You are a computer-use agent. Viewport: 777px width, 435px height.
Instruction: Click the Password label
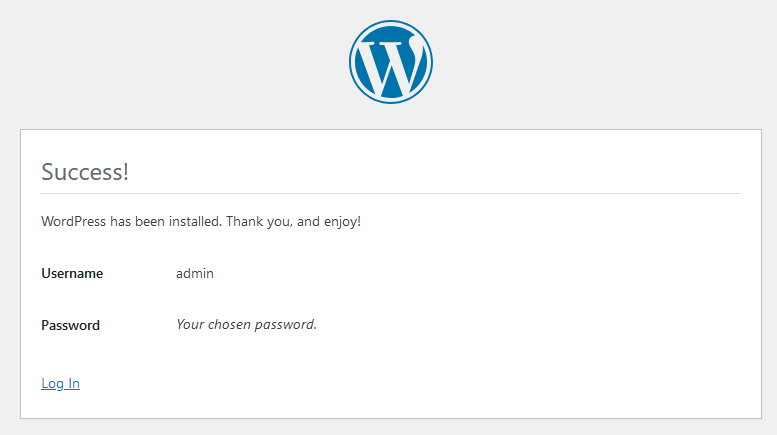pyautogui.click(x=70, y=325)
